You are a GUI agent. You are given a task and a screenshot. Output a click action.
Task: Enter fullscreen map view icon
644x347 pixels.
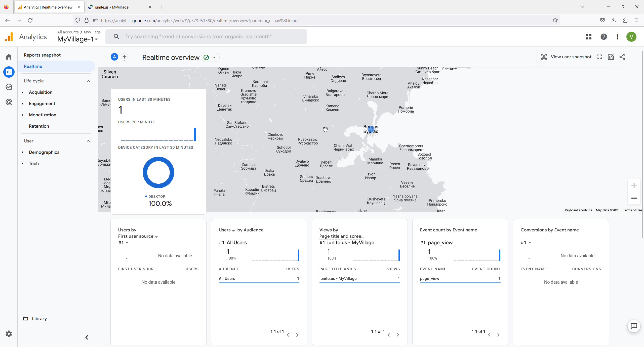click(x=600, y=57)
